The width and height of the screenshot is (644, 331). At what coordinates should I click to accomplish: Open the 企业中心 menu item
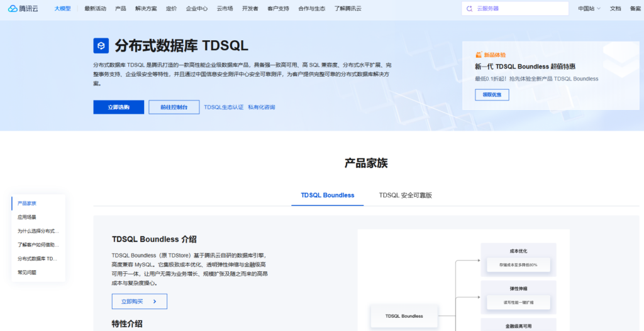pyautogui.click(x=197, y=9)
